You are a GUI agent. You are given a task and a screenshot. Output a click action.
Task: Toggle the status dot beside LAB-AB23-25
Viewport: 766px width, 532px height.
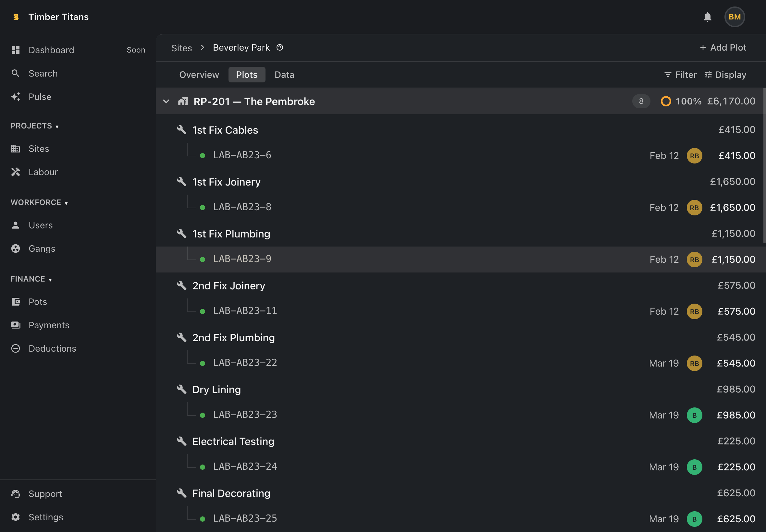tap(203, 518)
